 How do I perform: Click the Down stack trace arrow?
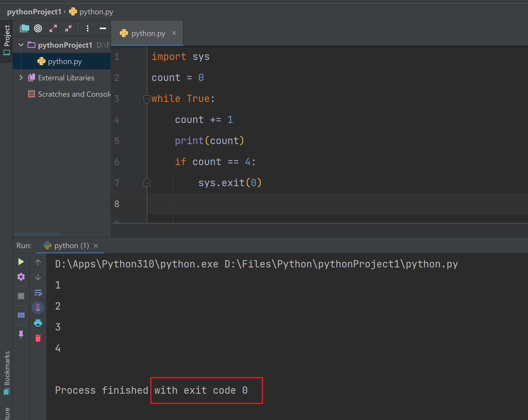(x=38, y=277)
